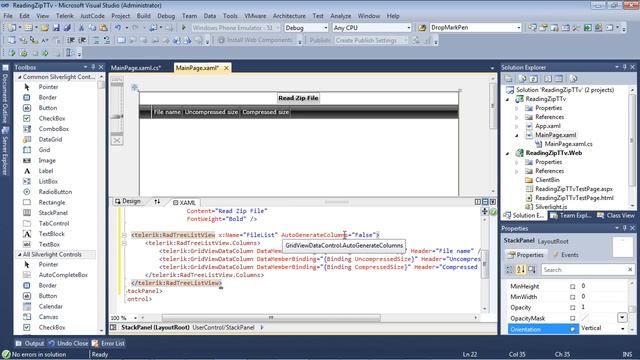Screen dimensions: 640x360
Task: Click the MinWidth property marker square
Action: (573, 297)
